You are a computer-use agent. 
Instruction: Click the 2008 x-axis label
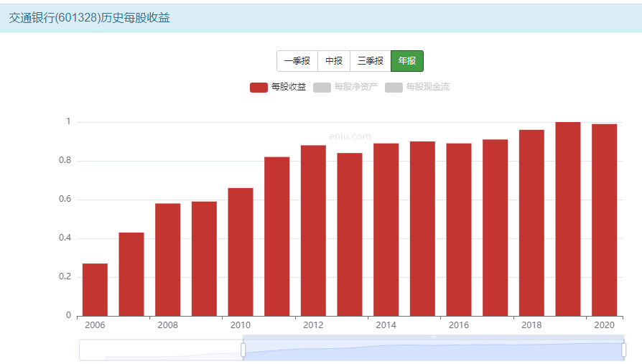pyautogui.click(x=168, y=325)
